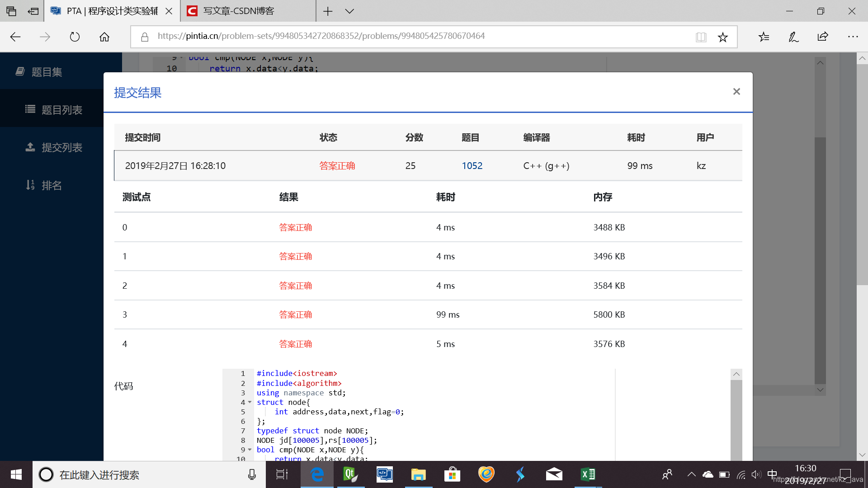Add this page to favorites

pyautogui.click(x=723, y=37)
